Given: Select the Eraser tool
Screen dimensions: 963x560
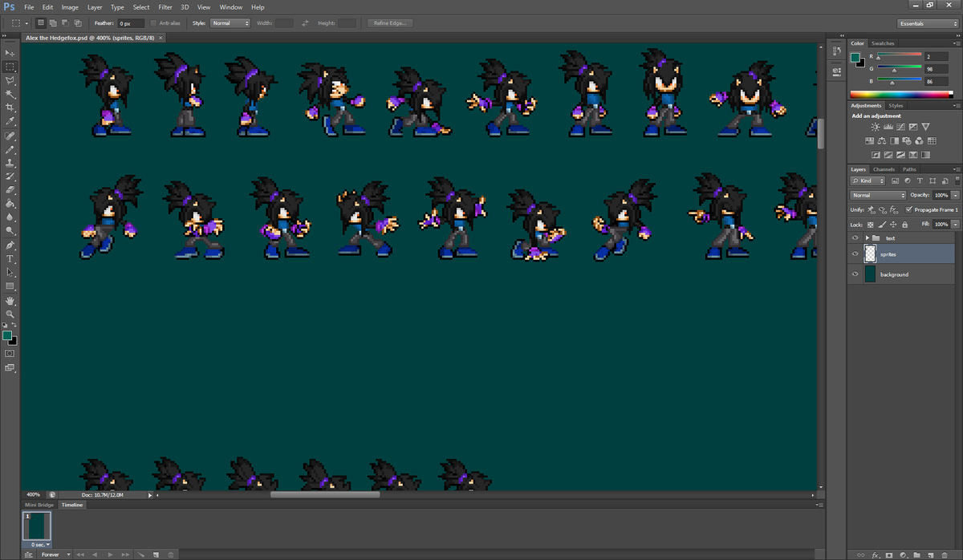Looking at the screenshot, I should [10, 190].
